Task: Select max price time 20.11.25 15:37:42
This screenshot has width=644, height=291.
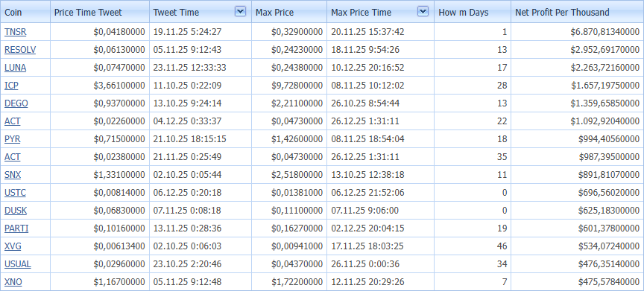Action: [x=367, y=31]
